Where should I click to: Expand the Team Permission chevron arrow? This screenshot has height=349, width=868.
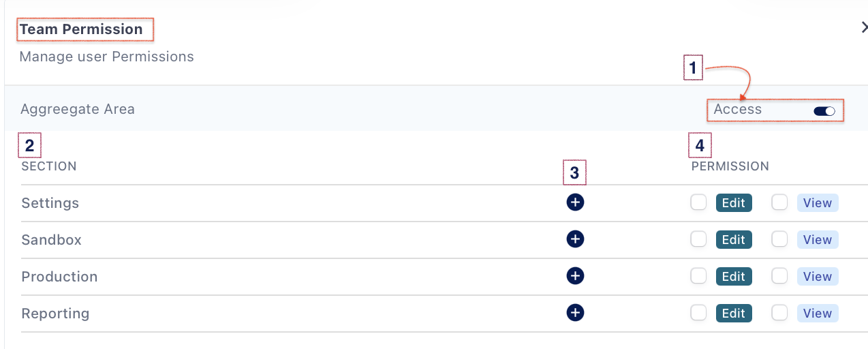pos(864,28)
